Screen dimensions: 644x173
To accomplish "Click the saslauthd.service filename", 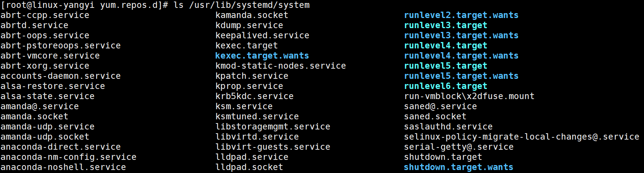I will tap(448, 127).
